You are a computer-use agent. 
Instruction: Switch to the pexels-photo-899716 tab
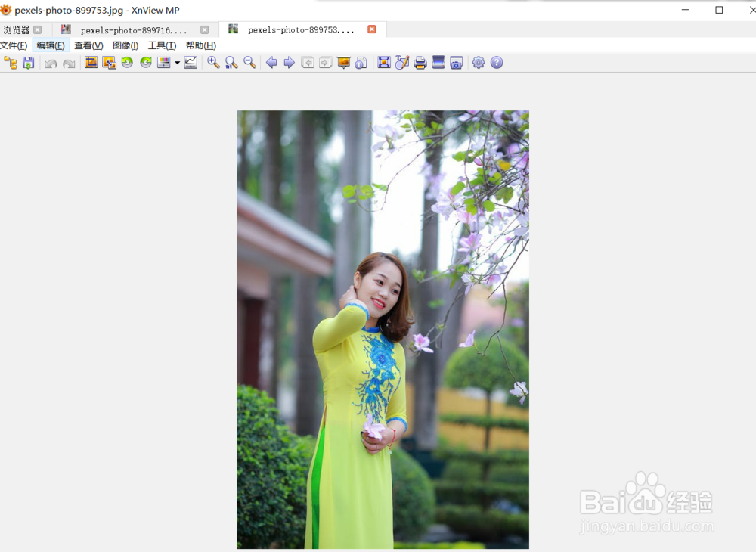134,30
